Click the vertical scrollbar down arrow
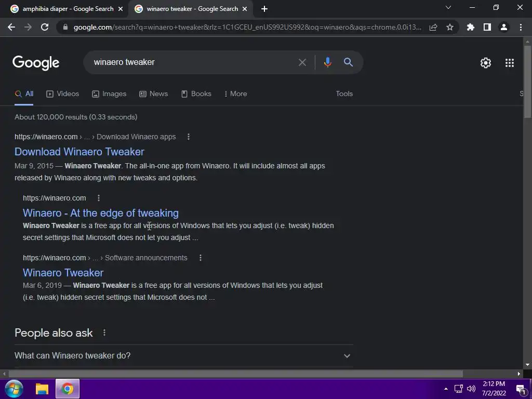The image size is (532, 399). (527, 365)
